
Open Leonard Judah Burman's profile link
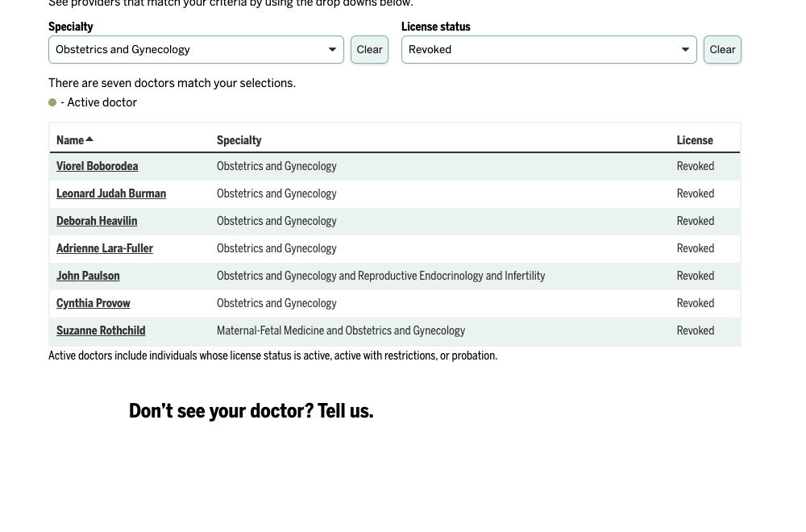(x=111, y=193)
